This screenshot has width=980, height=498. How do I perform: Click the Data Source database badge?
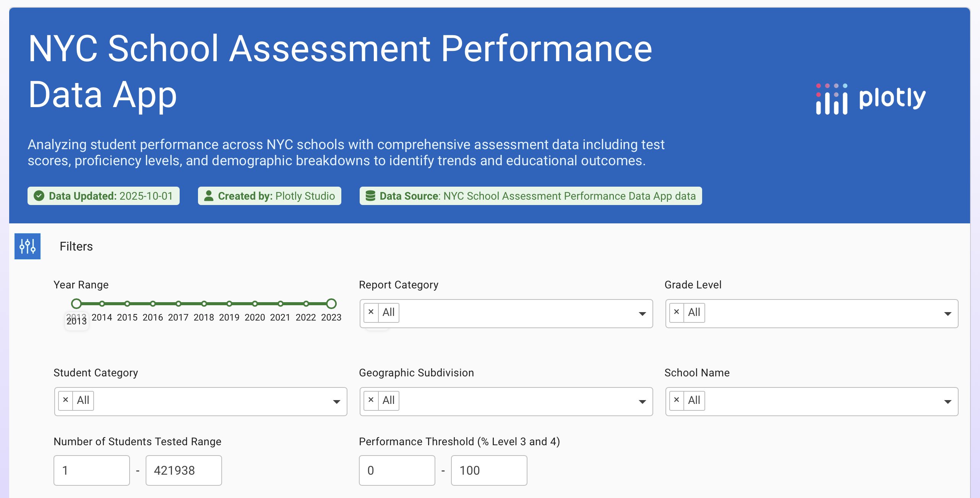pyautogui.click(x=531, y=196)
